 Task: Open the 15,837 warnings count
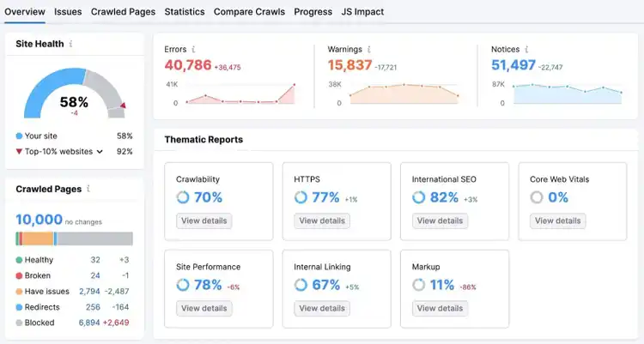tap(349, 65)
